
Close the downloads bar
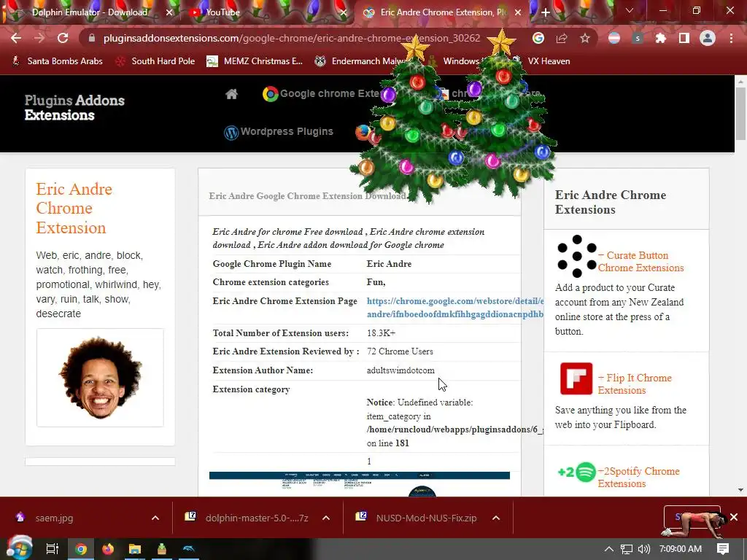[734, 517]
